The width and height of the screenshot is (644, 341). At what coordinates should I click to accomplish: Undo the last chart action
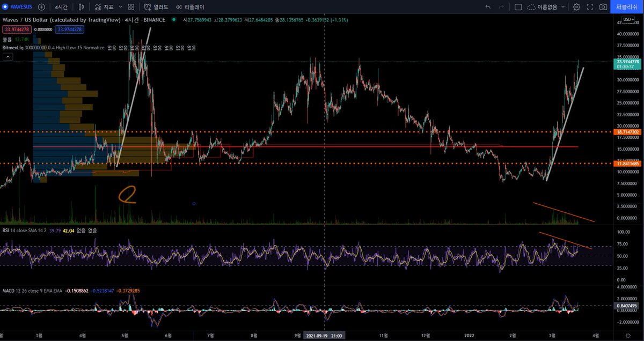point(488,8)
